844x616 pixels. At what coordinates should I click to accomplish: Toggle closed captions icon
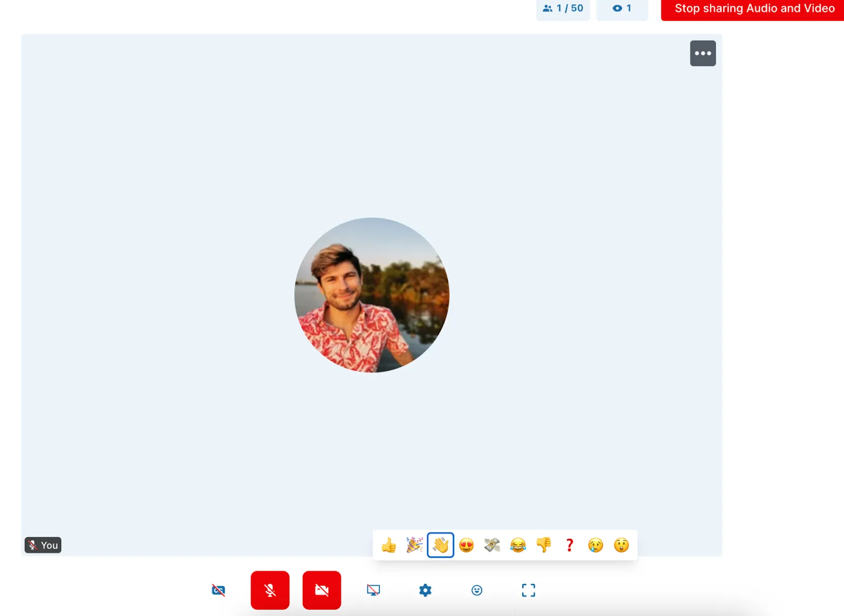tap(218, 590)
